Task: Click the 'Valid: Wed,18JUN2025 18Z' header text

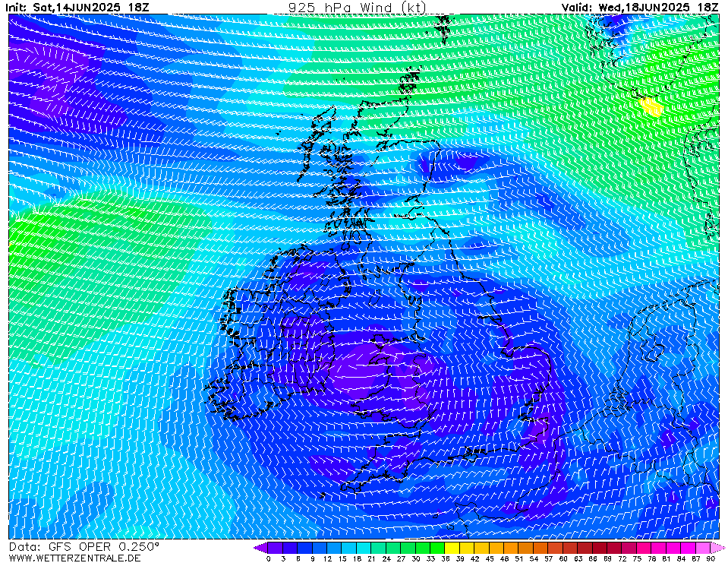Action: point(640,7)
